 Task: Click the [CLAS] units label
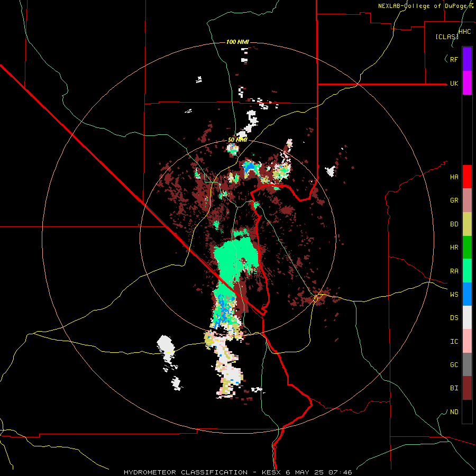[447, 37]
